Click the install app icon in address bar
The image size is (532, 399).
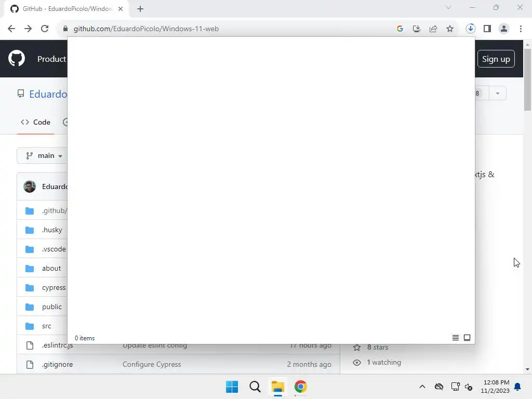[x=417, y=29]
